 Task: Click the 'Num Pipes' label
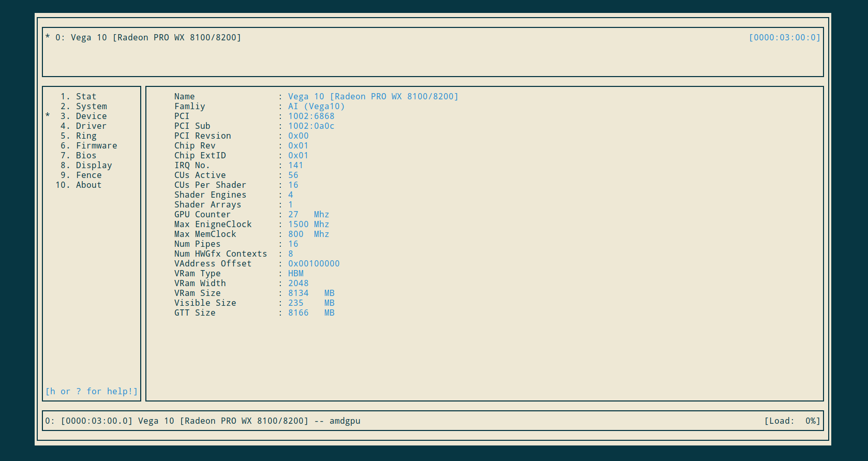pyautogui.click(x=198, y=244)
